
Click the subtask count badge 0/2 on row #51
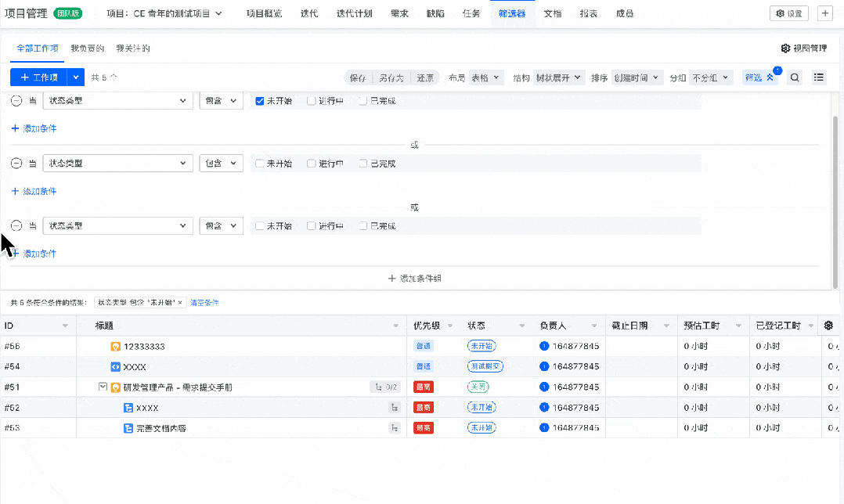coord(386,387)
